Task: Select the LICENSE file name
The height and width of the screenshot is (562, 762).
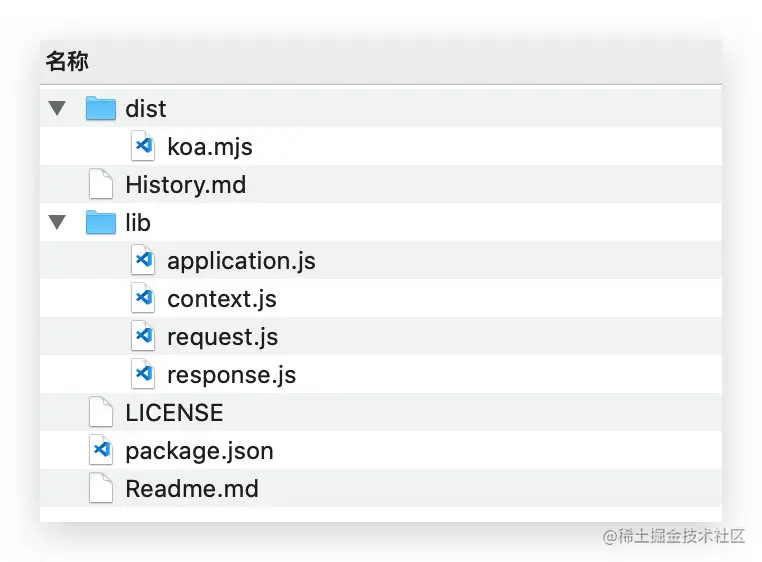Action: (174, 413)
